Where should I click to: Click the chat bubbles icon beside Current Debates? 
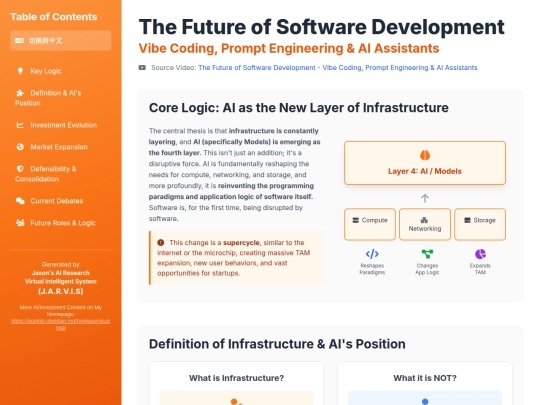(20, 201)
